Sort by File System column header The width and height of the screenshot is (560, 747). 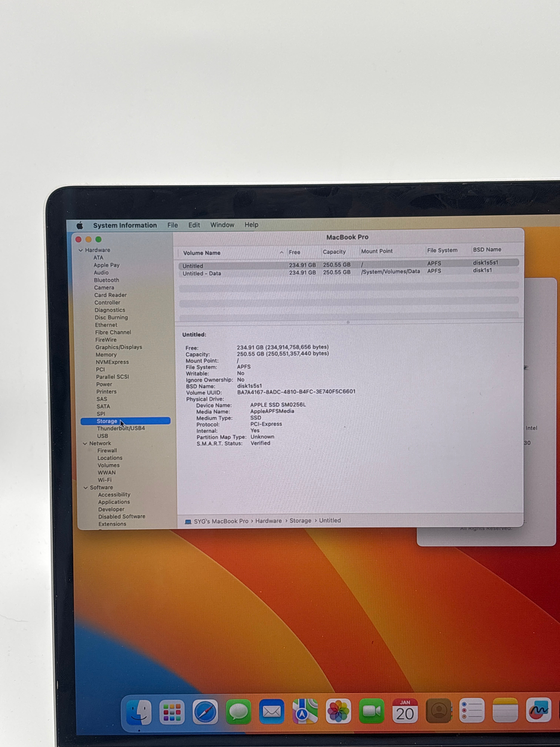pyautogui.click(x=442, y=250)
